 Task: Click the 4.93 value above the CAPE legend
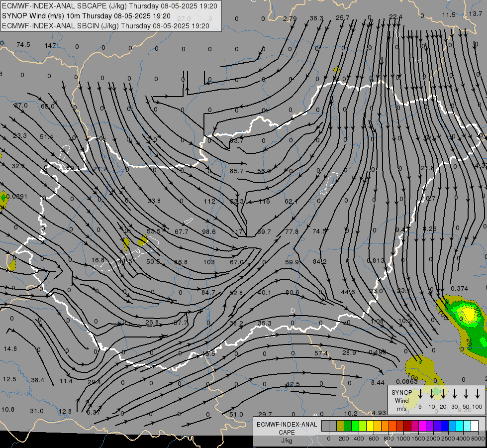(379, 413)
